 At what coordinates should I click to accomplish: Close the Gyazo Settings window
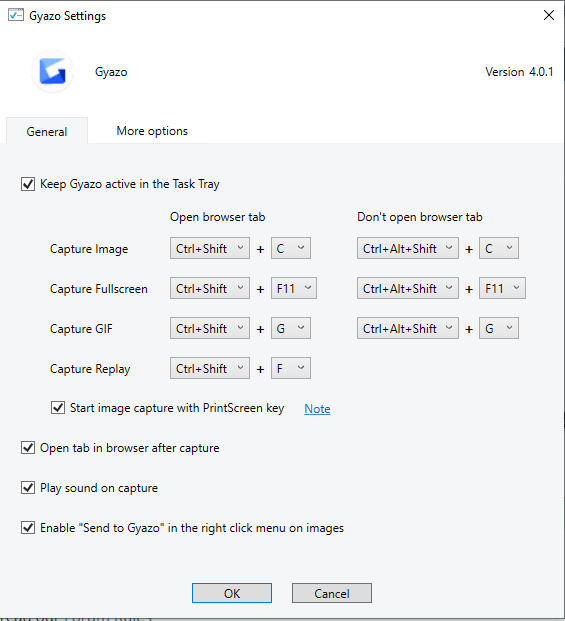tap(549, 15)
